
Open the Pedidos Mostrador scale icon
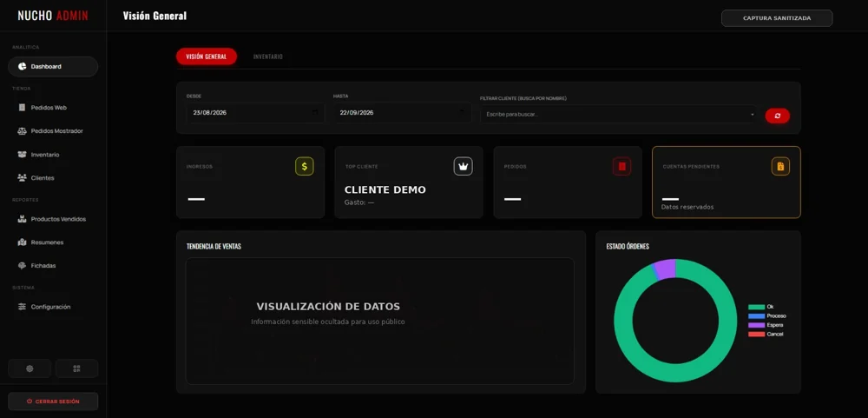click(x=23, y=131)
